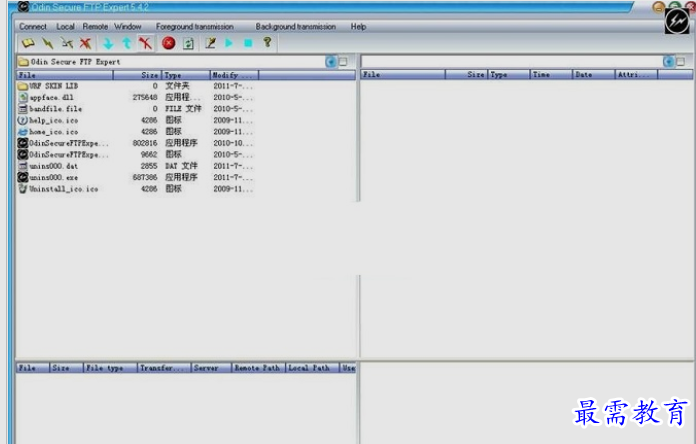
Task: Sort local pane by Type column
Action: [x=186, y=75]
